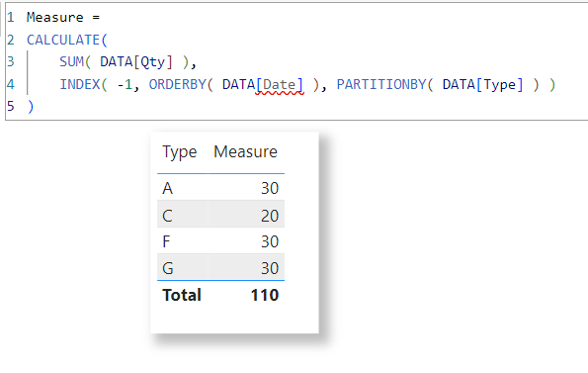Click DATA[Type] in the formula

[x=483, y=85]
